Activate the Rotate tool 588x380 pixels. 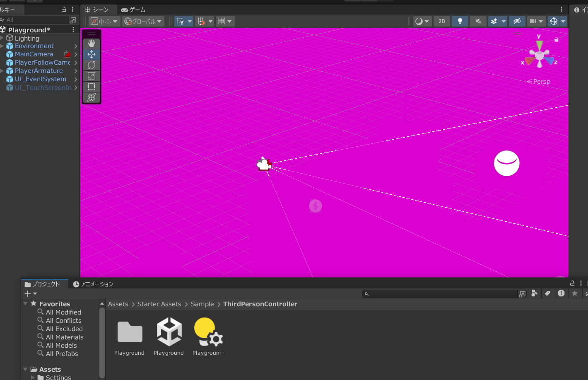pyautogui.click(x=92, y=65)
